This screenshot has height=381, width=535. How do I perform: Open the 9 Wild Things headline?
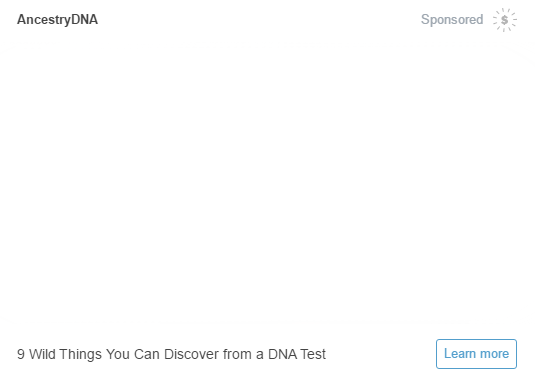click(x=171, y=354)
